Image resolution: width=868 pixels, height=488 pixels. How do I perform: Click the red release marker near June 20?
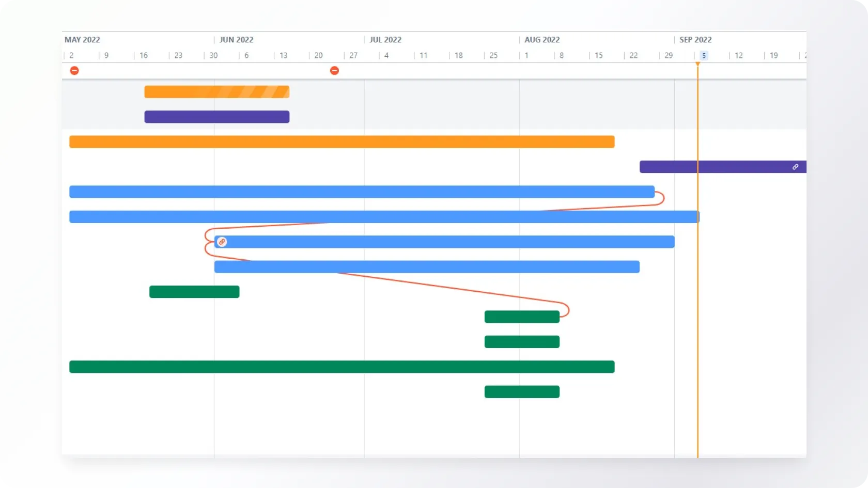coord(334,71)
